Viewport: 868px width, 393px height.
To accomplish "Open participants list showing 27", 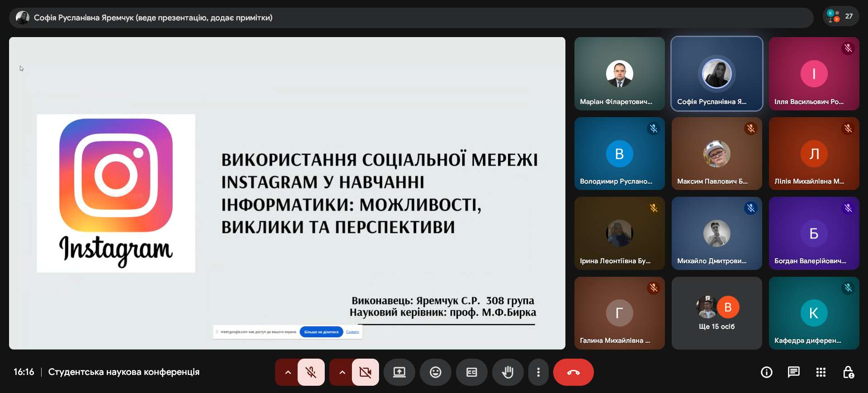I will pyautogui.click(x=841, y=17).
